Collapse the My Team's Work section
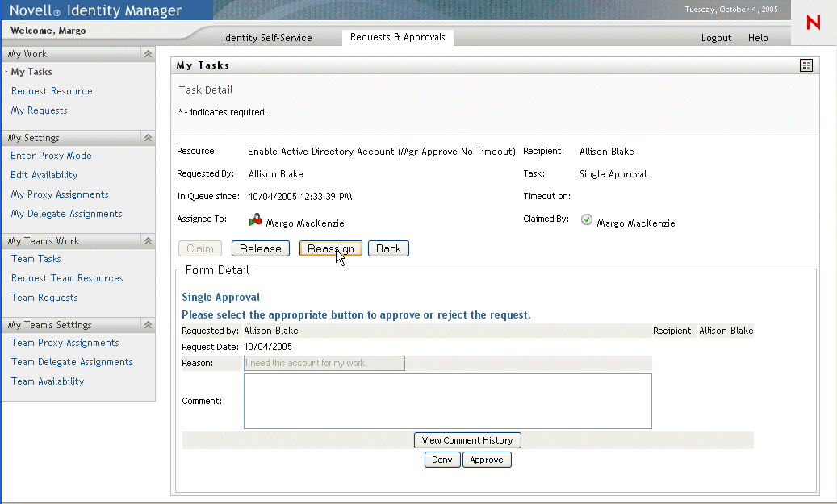The image size is (837, 504). coord(148,241)
